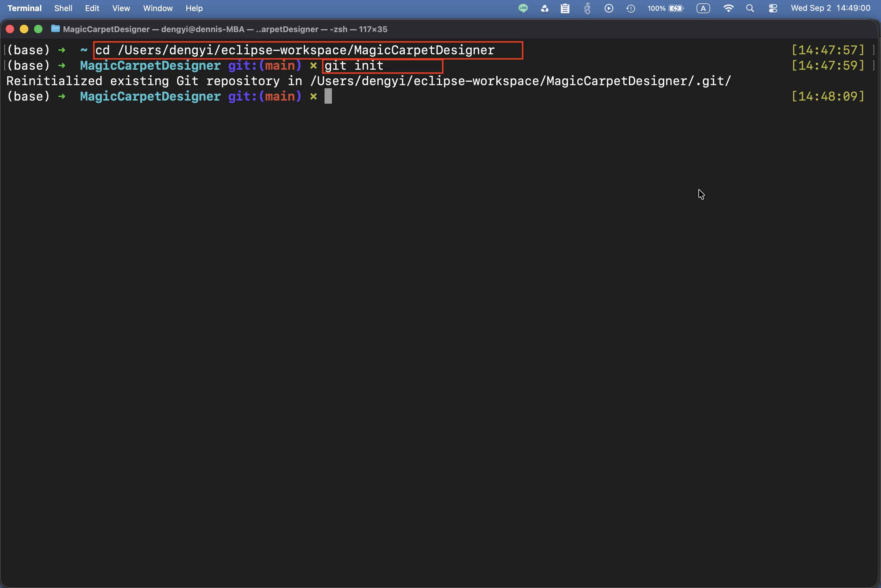Open the Terminal application menu
The height and width of the screenshot is (588, 881).
pos(24,8)
